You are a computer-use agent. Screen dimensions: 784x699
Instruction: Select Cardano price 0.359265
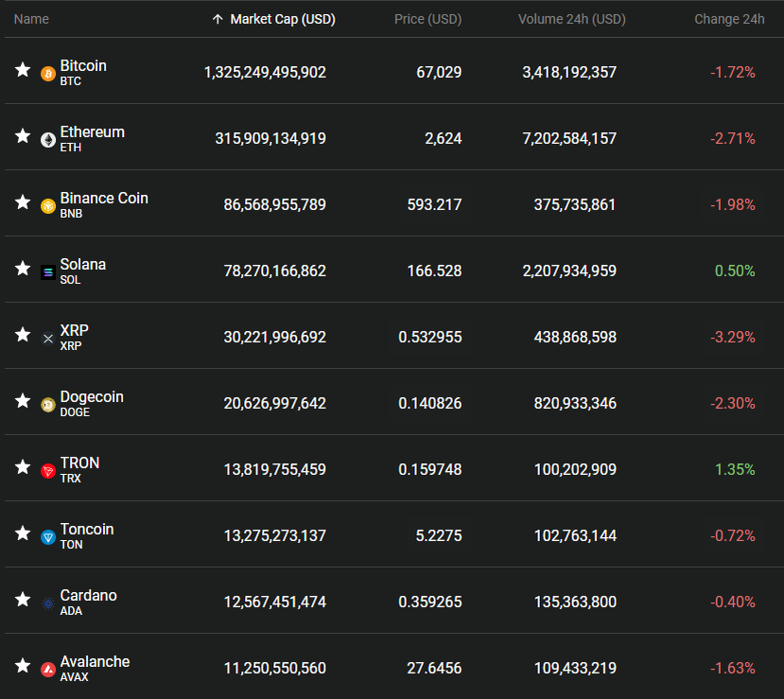coord(430,602)
